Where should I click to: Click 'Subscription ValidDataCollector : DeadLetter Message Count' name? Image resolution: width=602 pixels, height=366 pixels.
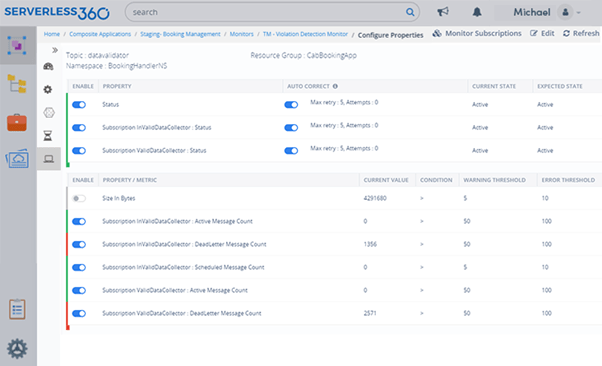(x=182, y=313)
